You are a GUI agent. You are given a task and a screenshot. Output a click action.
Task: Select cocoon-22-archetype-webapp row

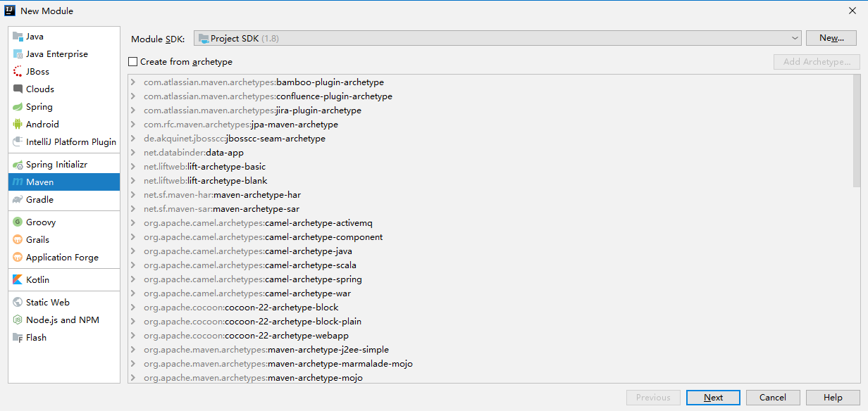490,336
